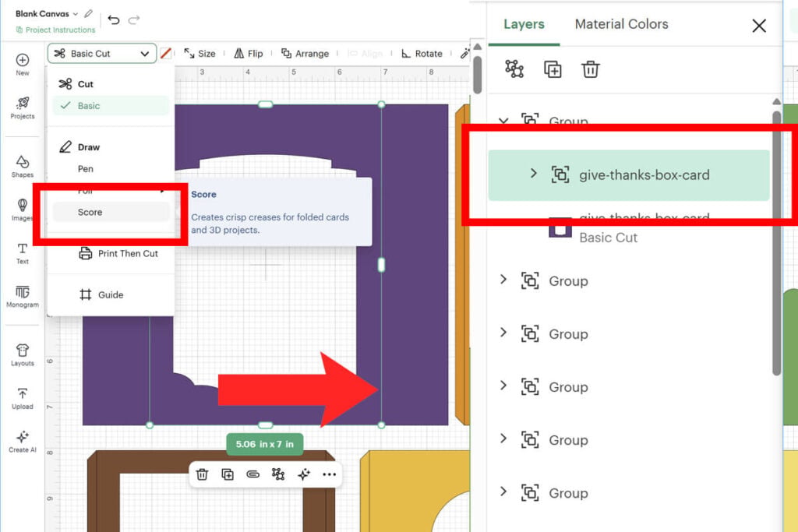Select the Score operation

click(111, 212)
